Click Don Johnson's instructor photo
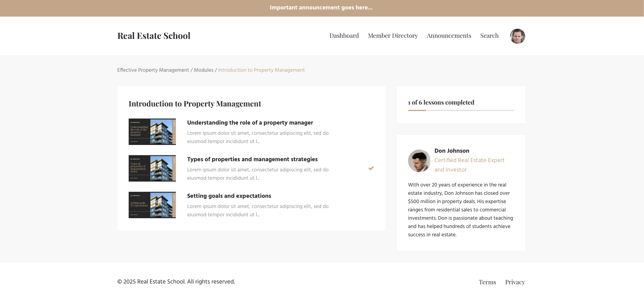The image size is (644, 302). click(x=419, y=161)
